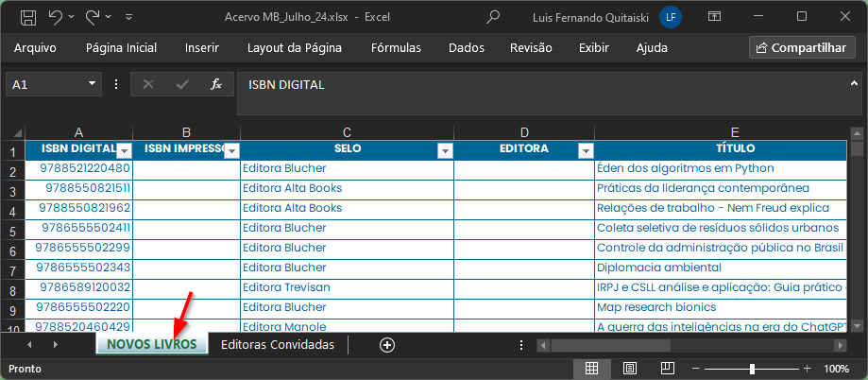Click the Compartilhar button
Screen dimensions: 868x380
tap(799, 47)
